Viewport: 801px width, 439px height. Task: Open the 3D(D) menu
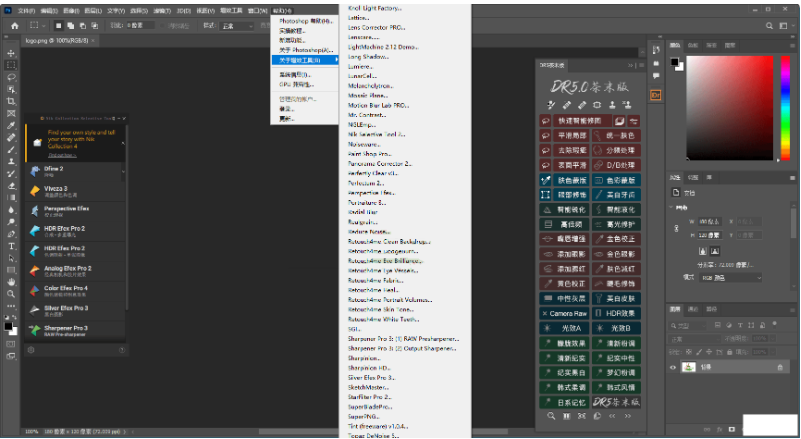point(184,11)
